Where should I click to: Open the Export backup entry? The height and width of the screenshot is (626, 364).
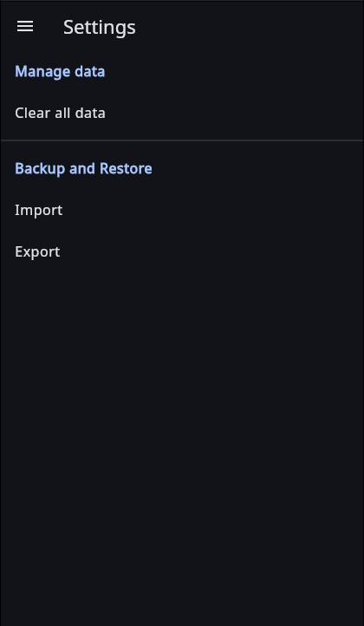point(182,251)
